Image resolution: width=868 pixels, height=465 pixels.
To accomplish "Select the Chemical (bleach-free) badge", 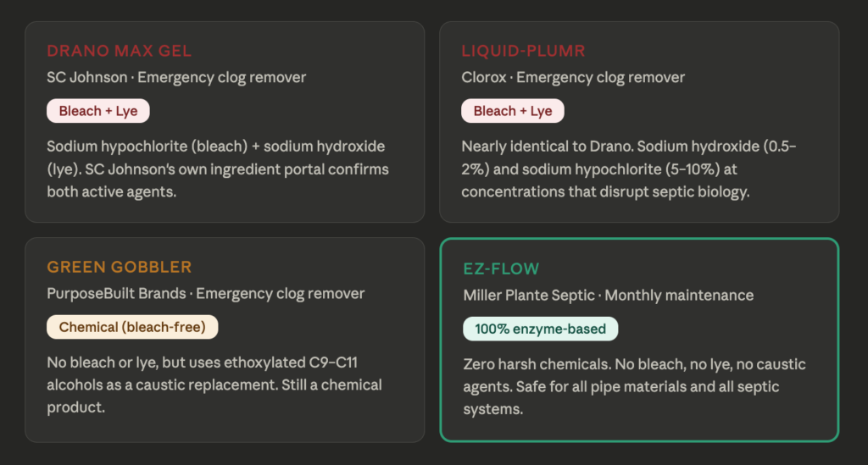I will point(132,327).
